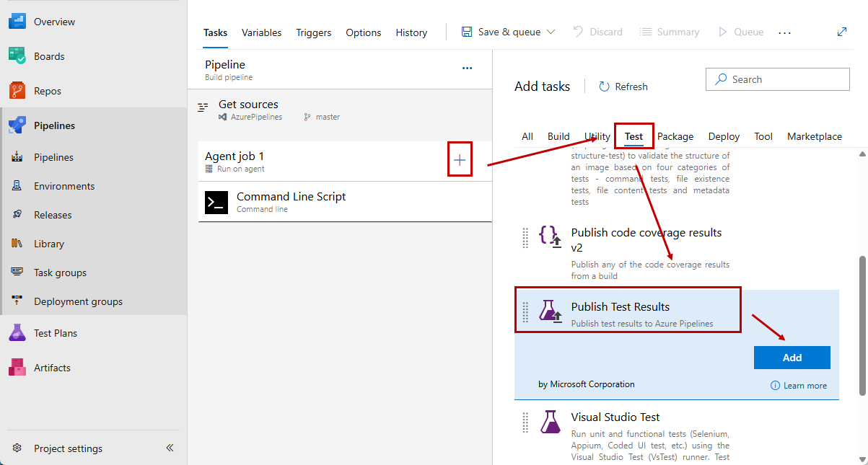
Task: Click the Visual Studio Test flask icon
Action: (551, 421)
